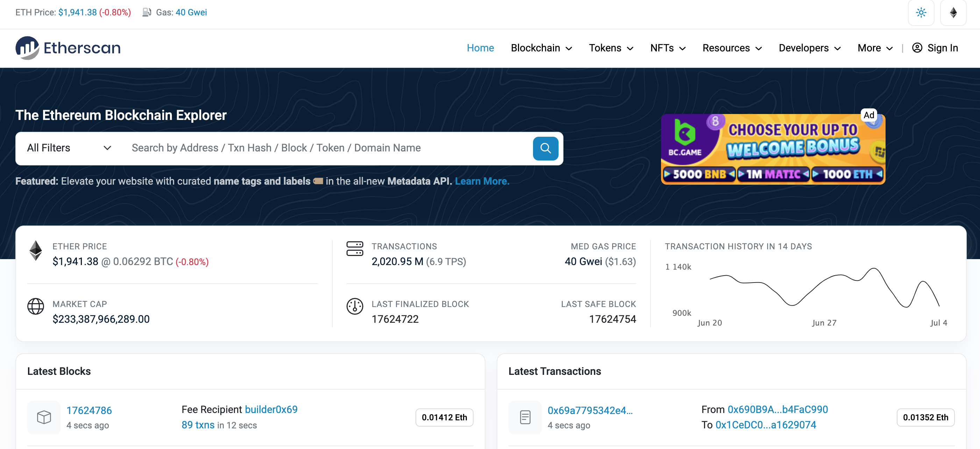Open recipient address 0x1CeDC0...a1629074

click(x=766, y=425)
